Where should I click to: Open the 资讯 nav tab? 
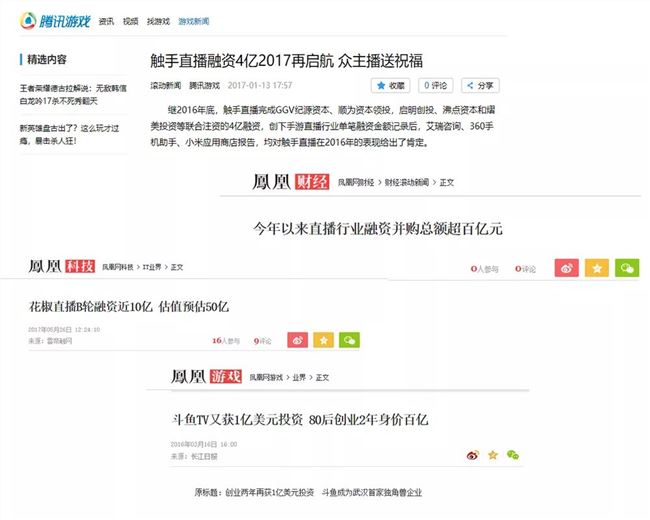[106, 21]
